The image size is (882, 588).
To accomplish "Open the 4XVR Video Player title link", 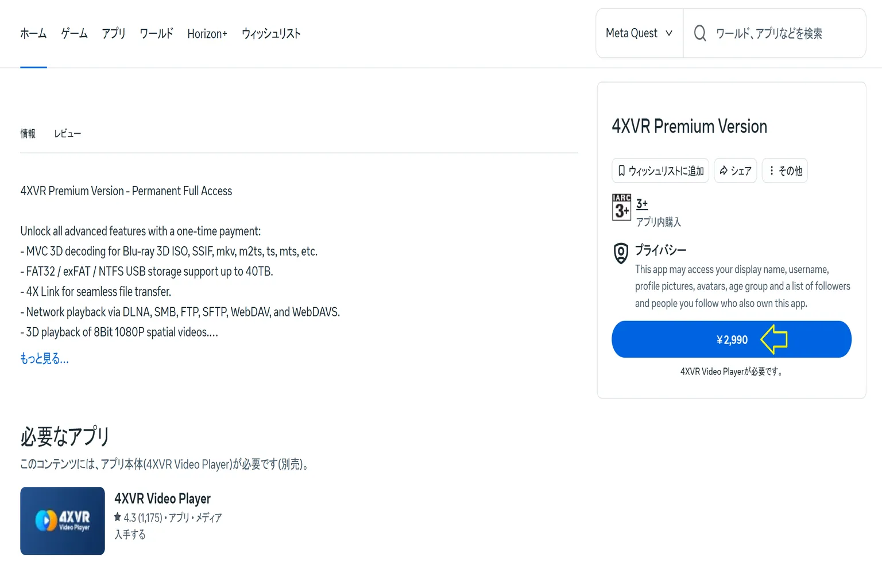I will tap(163, 498).
